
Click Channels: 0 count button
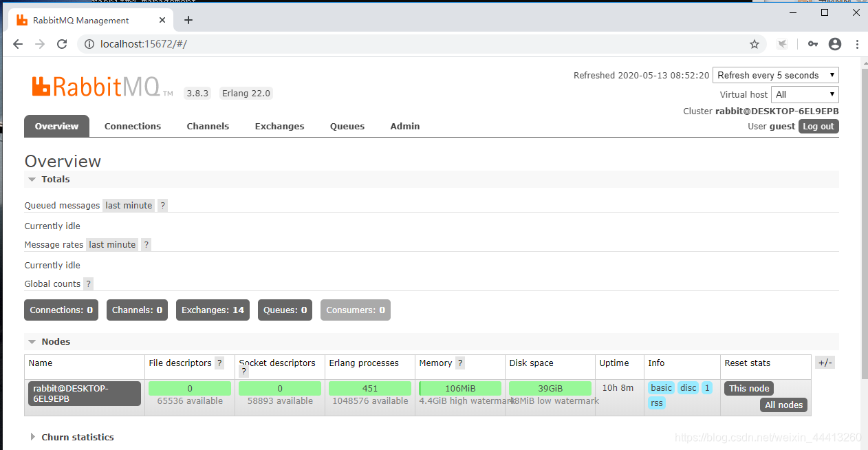coord(138,310)
